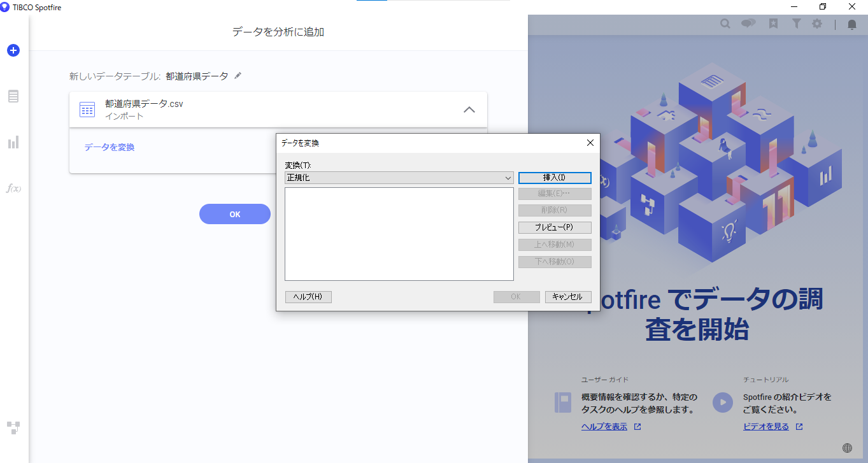Screen dimensions: 868x463
Task: Click the blue OK button on add-data panel
Action: click(x=235, y=214)
